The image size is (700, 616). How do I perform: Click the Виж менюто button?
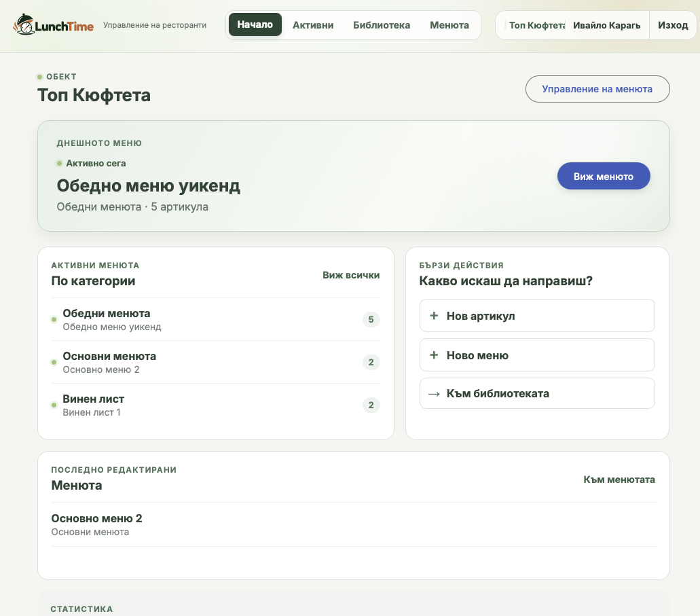click(x=604, y=176)
